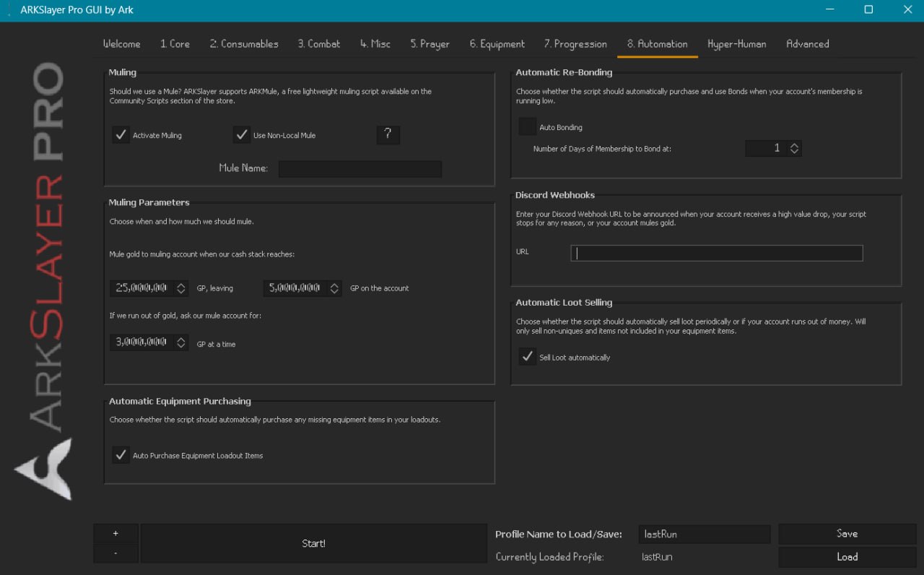Screen dimensions: 924x575
Task: Disable Auto Purchase Equipment Loadout Items
Action: [x=121, y=455]
